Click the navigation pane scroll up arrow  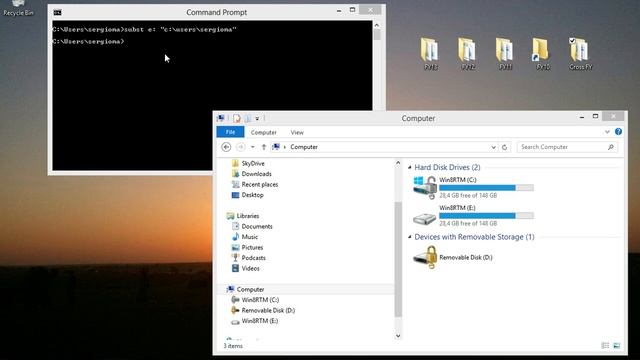pos(398,163)
